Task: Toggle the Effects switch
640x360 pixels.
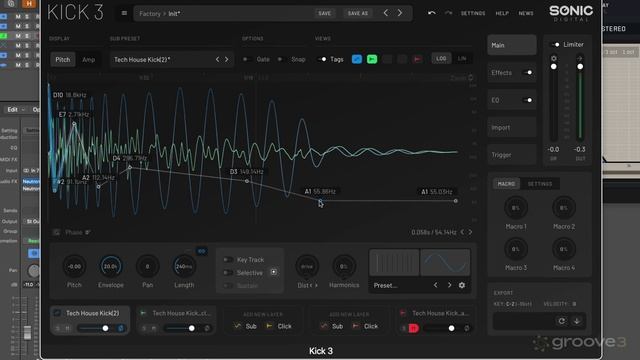Action: [x=528, y=73]
